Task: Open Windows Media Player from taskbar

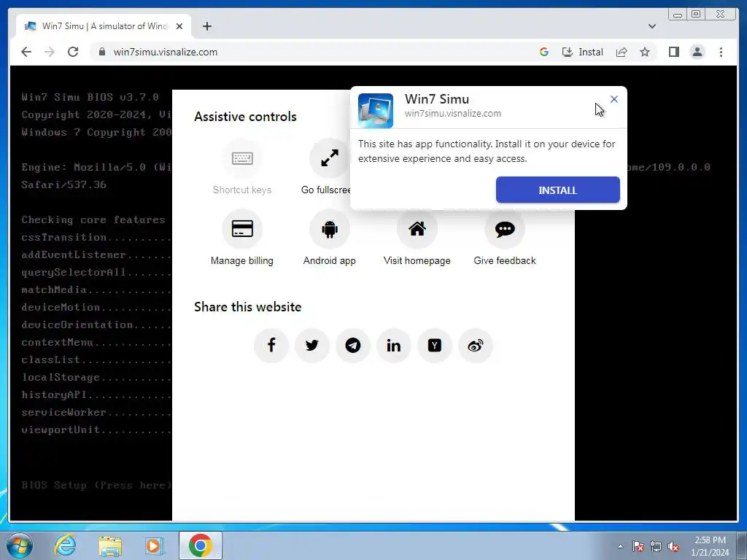Action: (x=154, y=545)
